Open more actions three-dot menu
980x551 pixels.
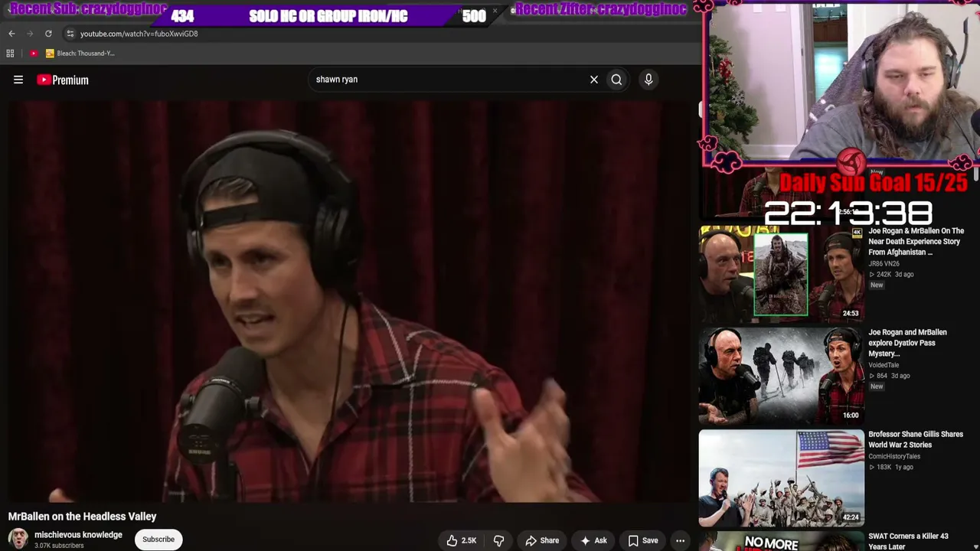680,540
